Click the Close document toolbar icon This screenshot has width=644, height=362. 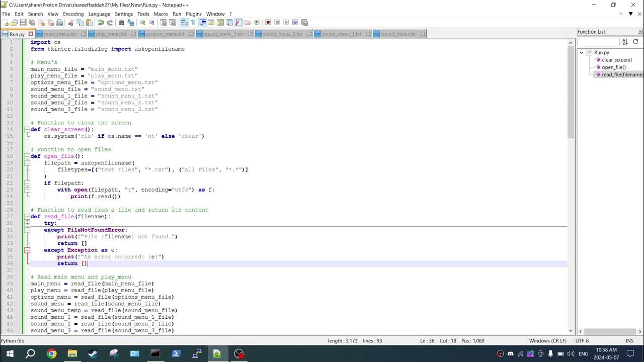pos(41,22)
